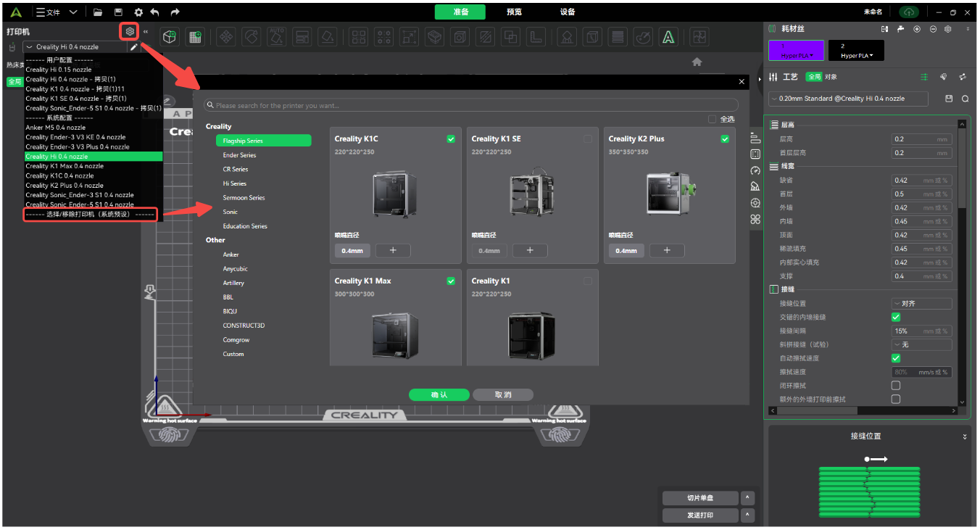The width and height of the screenshot is (980, 530).
Task: Click the text tool letter A icon
Action: coord(668,36)
